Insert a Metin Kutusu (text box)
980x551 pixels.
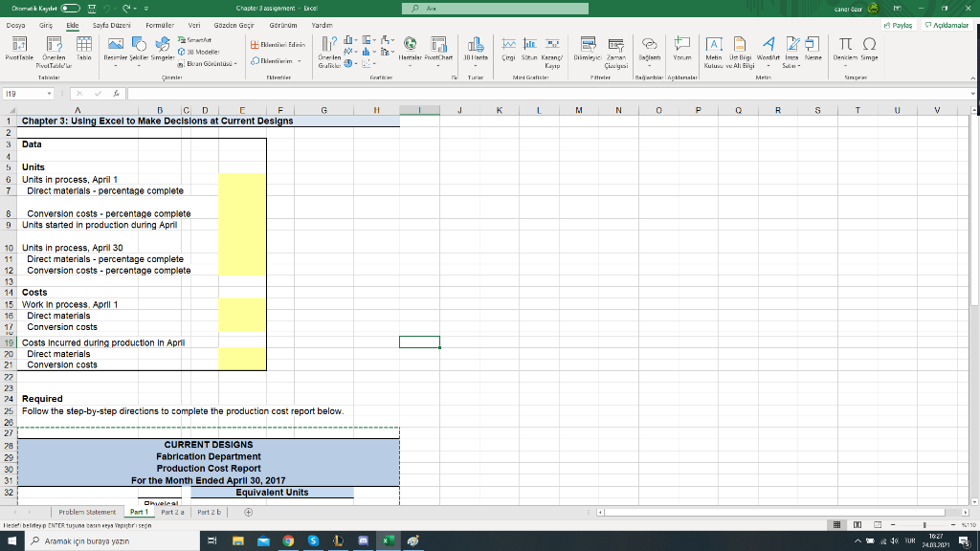point(713,52)
